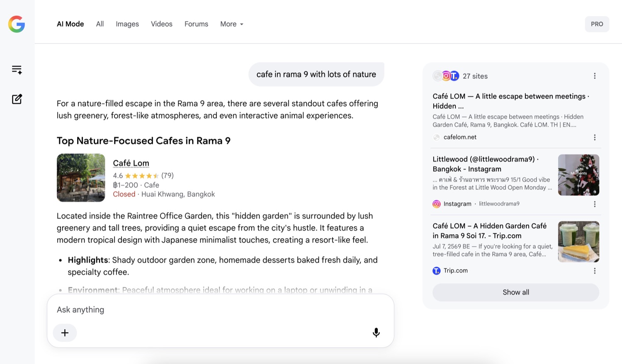Open the Café LOM hidden garden site result
The image size is (622, 364).
(511, 101)
